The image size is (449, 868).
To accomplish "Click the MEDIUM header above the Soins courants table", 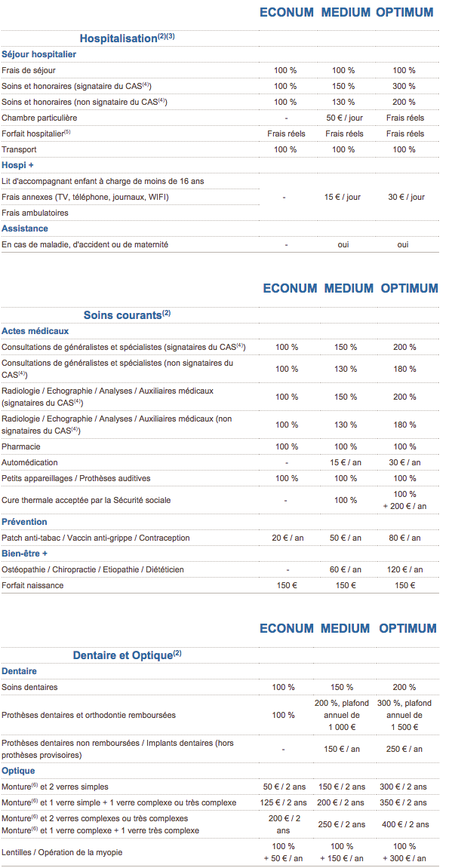I will coord(349,288).
